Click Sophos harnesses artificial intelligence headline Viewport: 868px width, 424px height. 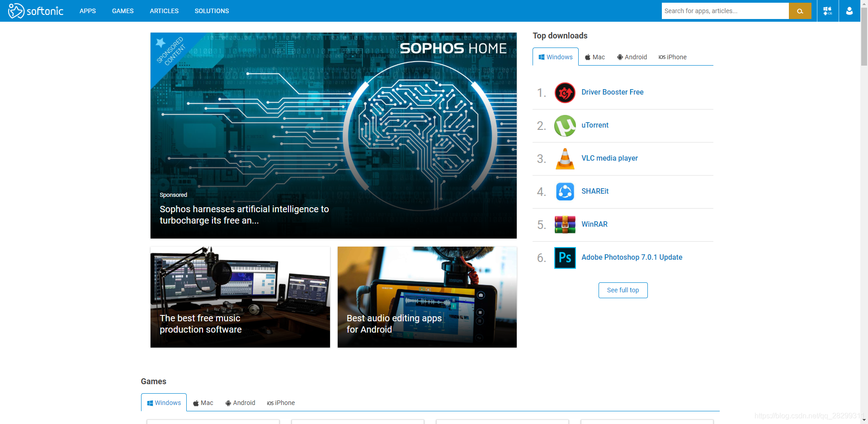coord(244,215)
